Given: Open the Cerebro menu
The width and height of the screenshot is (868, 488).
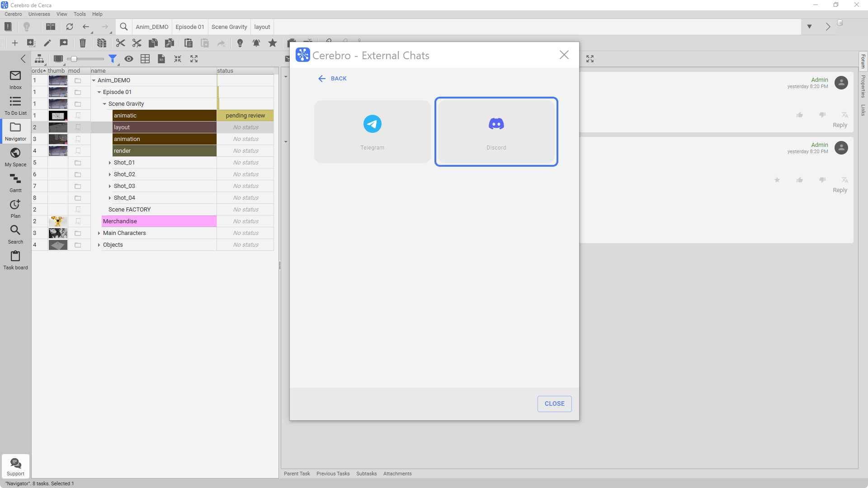Looking at the screenshot, I should (13, 14).
